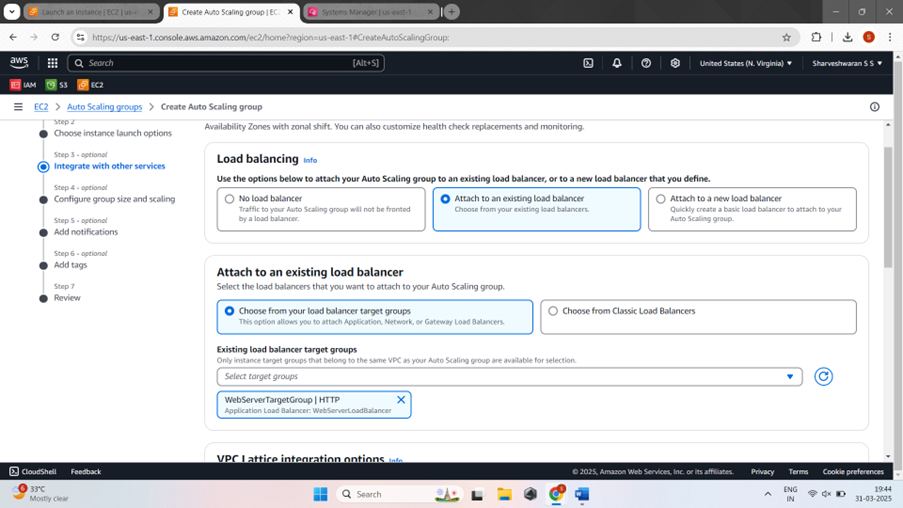The width and height of the screenshot is (903, 508).
Task: Open a new browser tab
Action: coord(452,12)
